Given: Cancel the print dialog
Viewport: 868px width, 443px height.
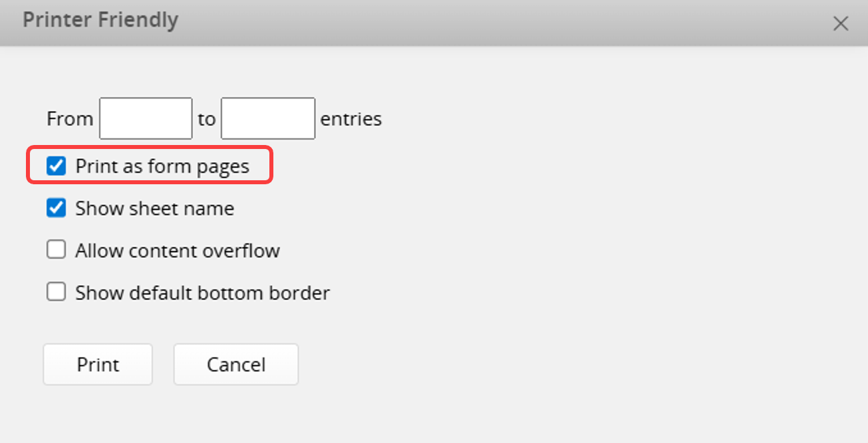Looking at the screenshot, I should tap(235, 365).
